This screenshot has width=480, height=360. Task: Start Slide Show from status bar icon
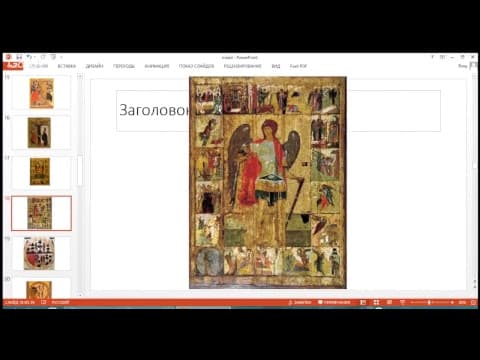(402, 302)
